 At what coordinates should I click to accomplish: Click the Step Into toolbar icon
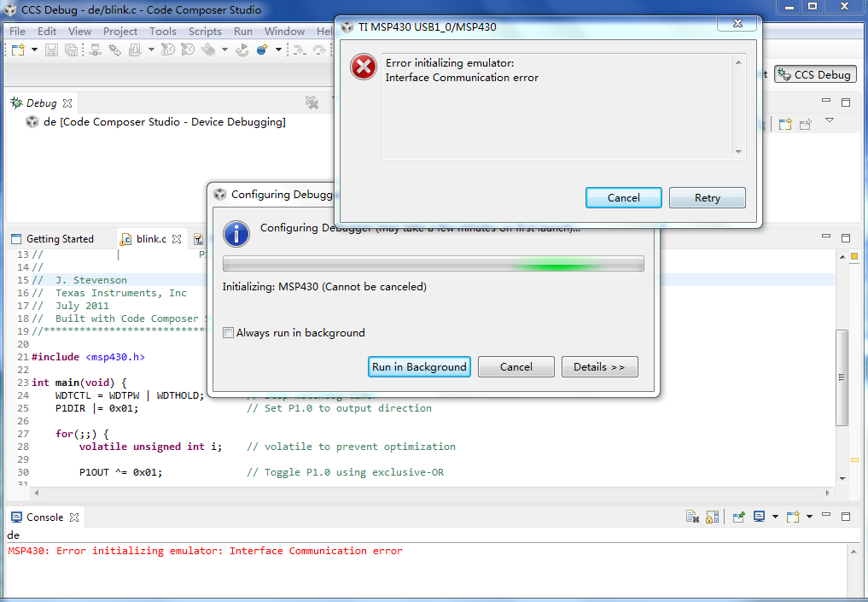pyautogui.click(x=300, y=50)
